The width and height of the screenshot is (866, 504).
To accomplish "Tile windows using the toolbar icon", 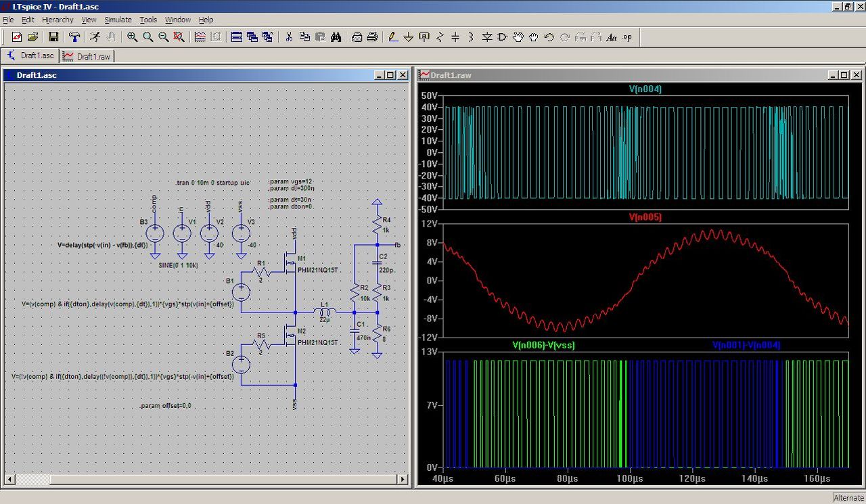I will 237,37.
